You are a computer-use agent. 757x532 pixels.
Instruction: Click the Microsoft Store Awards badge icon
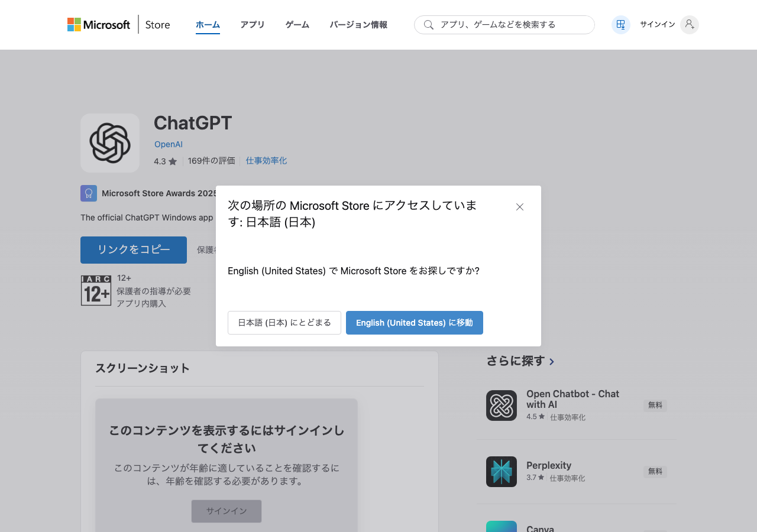pyautogui.click(x=89, y=193)
